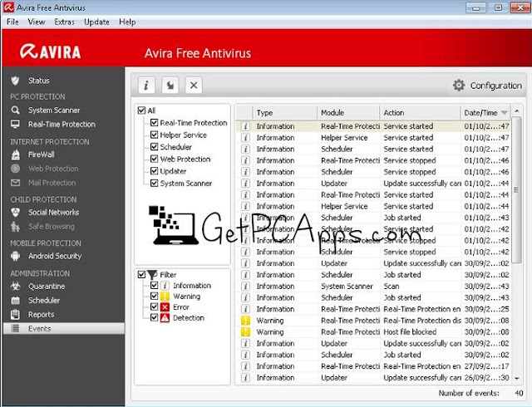
Task: Click the Web Protection globe icon
Action: point(15,169)
